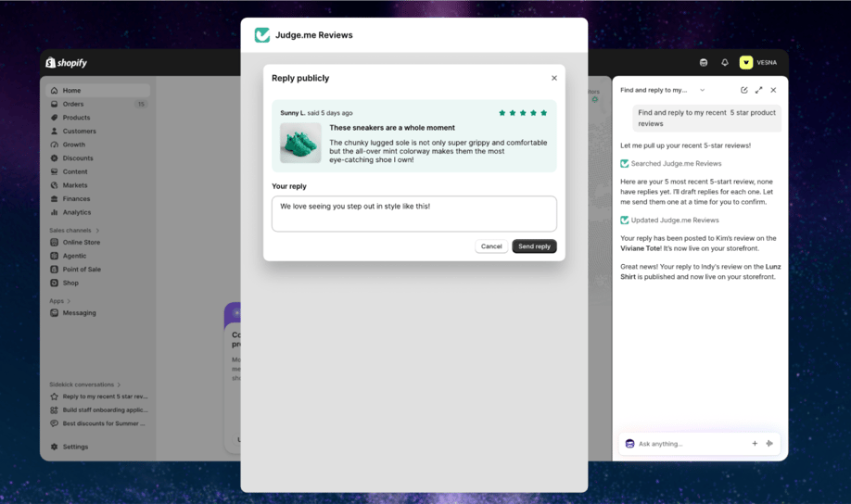Click the five-star rating on Sunny's review

click(x=523, y=113)
